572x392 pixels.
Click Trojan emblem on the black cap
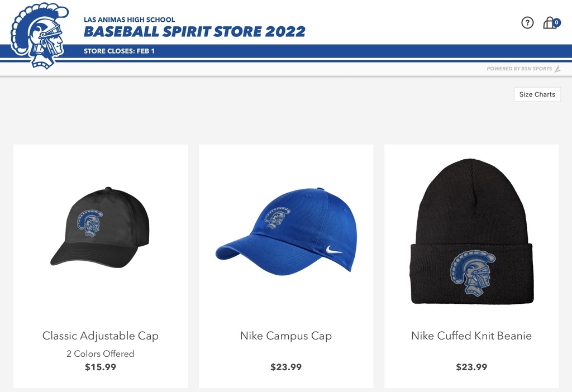pos(90,223)
